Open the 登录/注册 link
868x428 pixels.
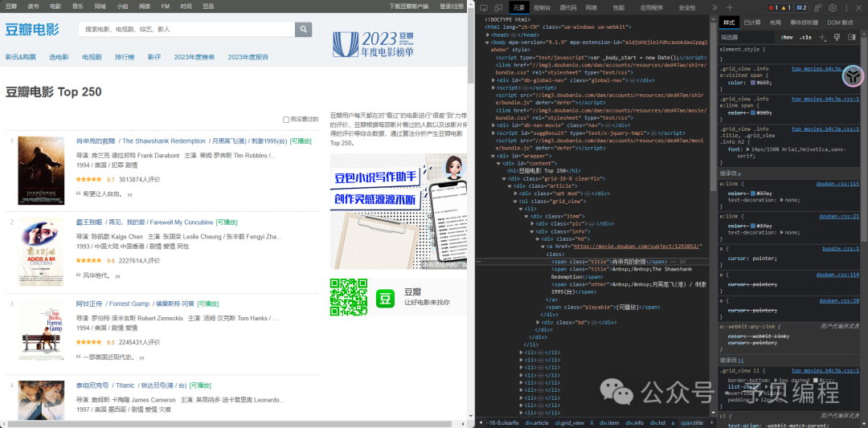click(452, 6)
